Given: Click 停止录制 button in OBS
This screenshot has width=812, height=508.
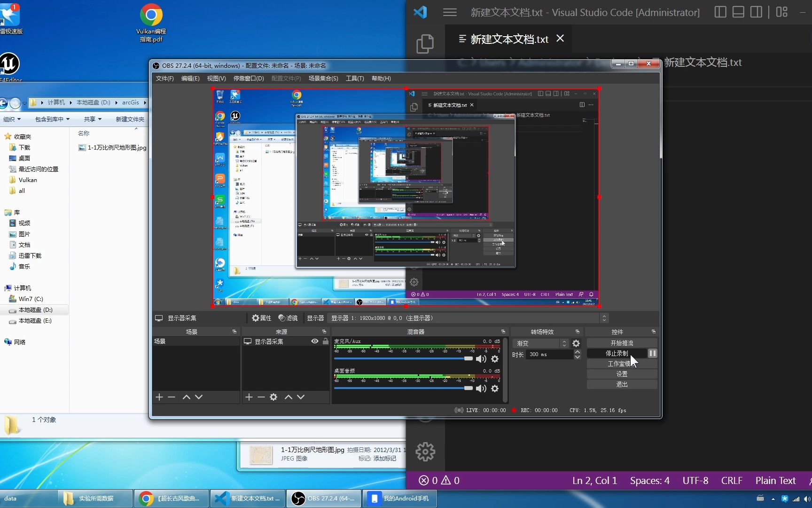Looking at the screenshot, I should pyautogui.click(x=617, y=353).
